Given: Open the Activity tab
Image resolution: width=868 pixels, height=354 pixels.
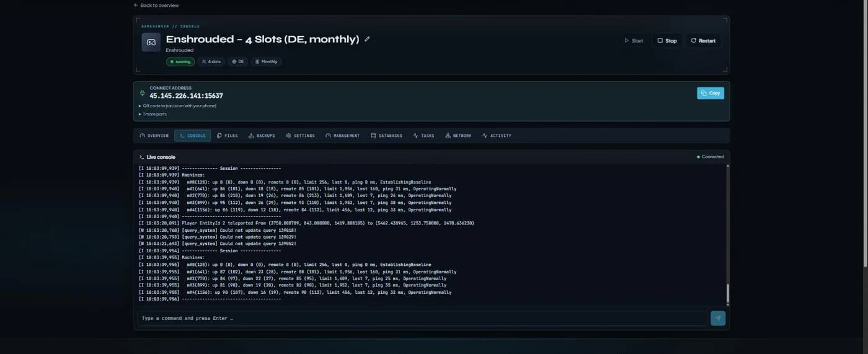Looking at the screenshot, I should pos(497,136).
